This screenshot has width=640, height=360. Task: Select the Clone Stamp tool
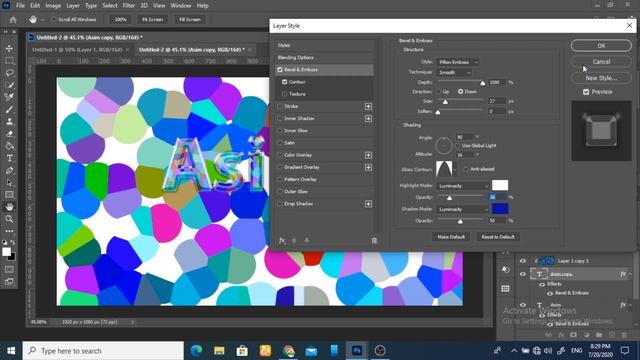point(9,122)
